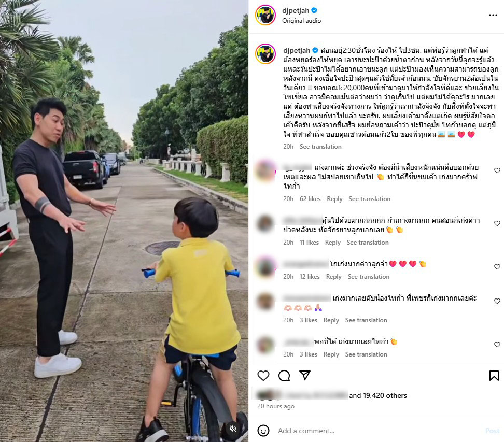Open the three-dot more options menu
Viewport: 504px width, 442px height.
(x=493, y=15)
